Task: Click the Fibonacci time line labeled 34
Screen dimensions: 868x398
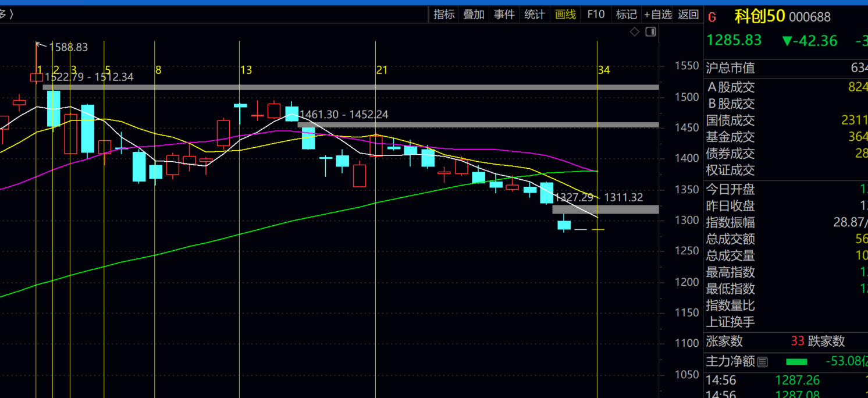Action: pos(597,291)
